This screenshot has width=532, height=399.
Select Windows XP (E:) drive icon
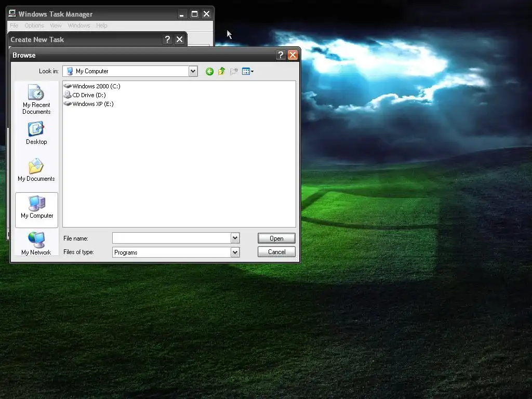coord(68,104)
